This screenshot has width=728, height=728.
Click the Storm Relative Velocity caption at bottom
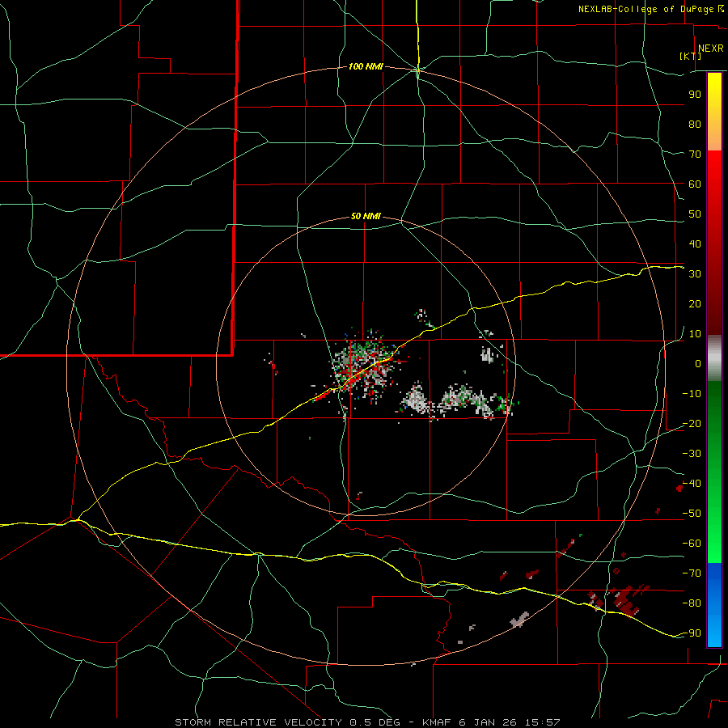tap(367, 722)
